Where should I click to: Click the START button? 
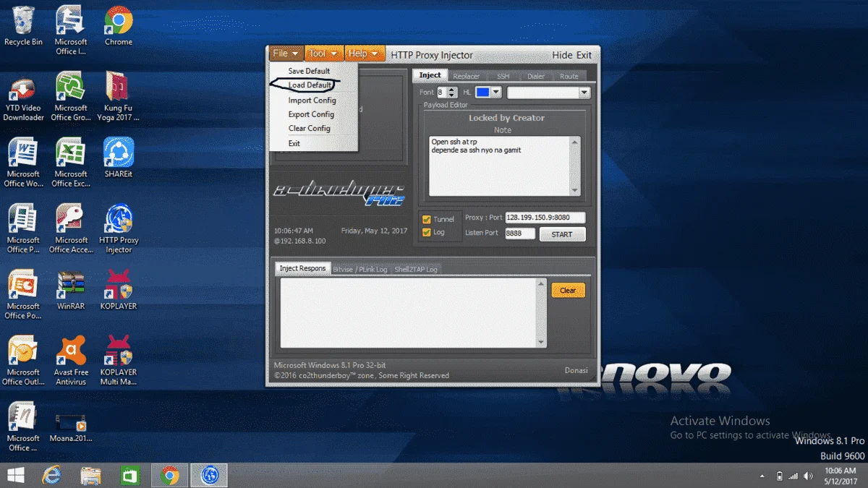[x=562, y=234]
